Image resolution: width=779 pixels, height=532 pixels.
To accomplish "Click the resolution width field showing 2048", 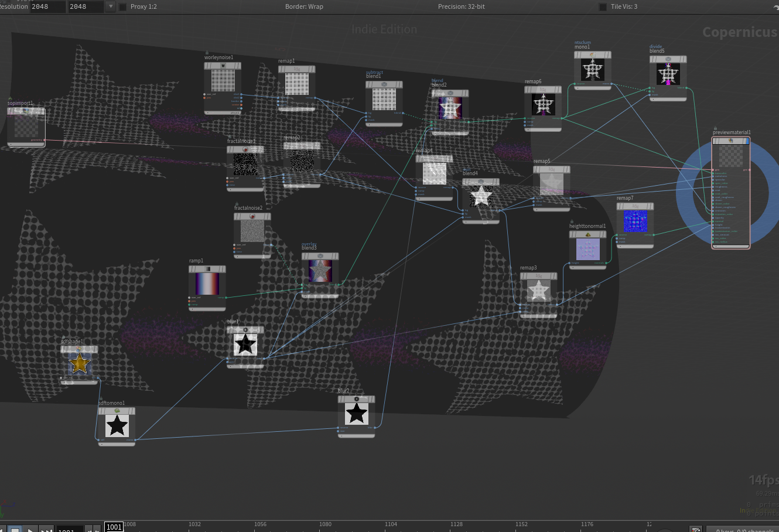I will [47, 6].
